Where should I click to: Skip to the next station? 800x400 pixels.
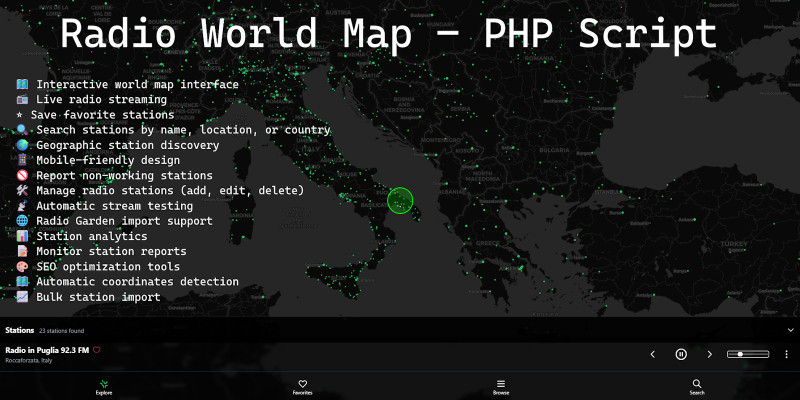tap(710, 354)
